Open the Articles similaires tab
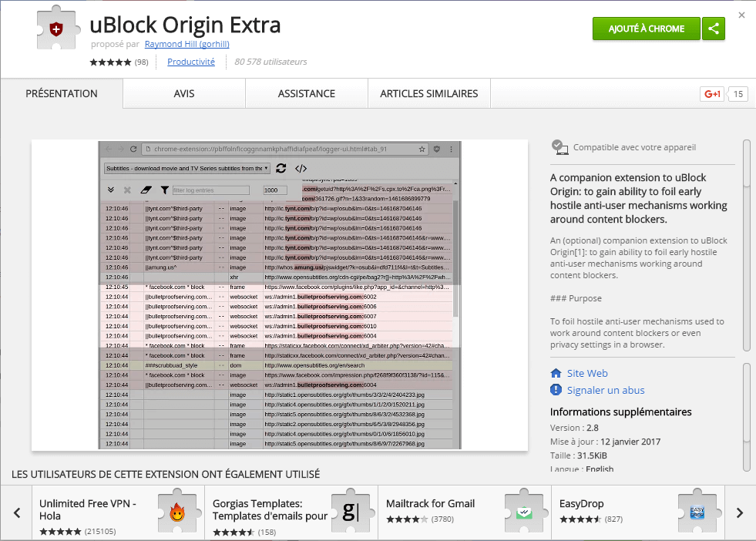756x541 pixels. pos(429,93)
